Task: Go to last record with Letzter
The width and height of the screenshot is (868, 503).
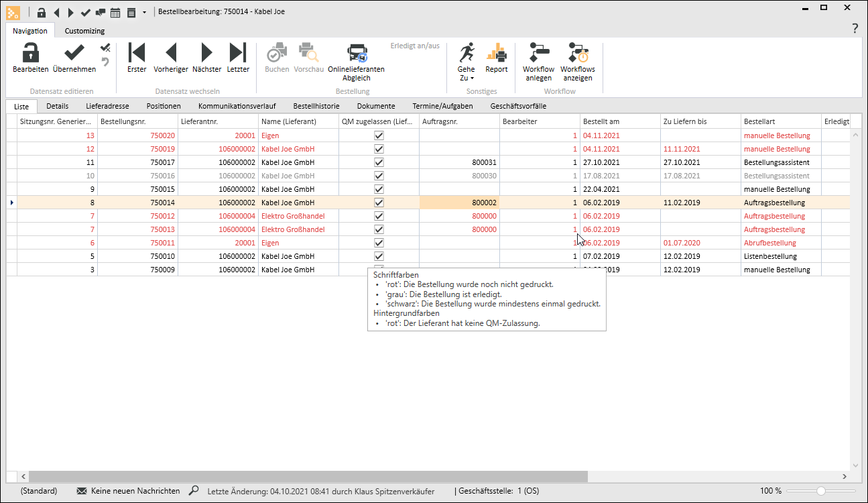Action: (238, 54)
